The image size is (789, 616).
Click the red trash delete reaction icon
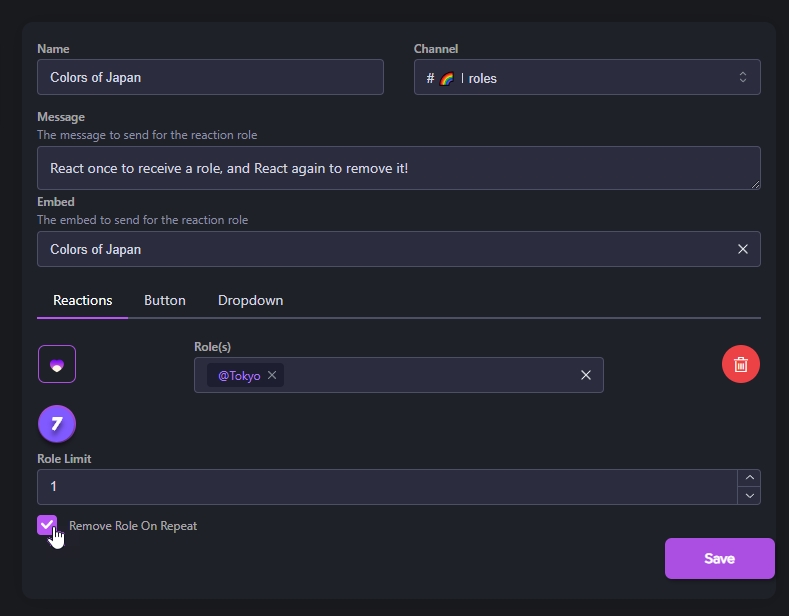coord(741,364)
